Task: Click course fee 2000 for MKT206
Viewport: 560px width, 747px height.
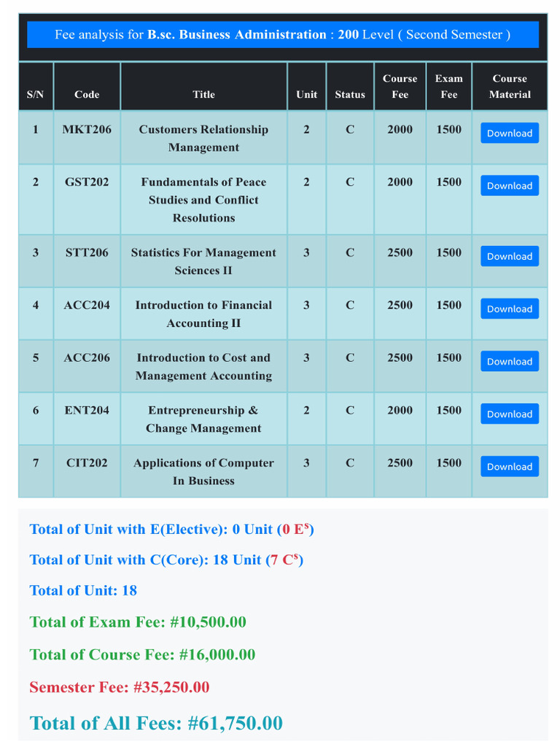Action: click(400, 129)
